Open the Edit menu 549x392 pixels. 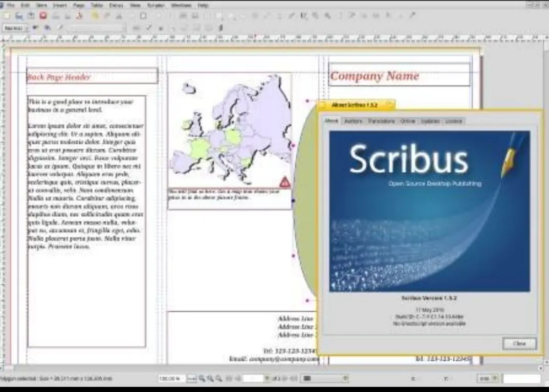click(x=25, y=5)
